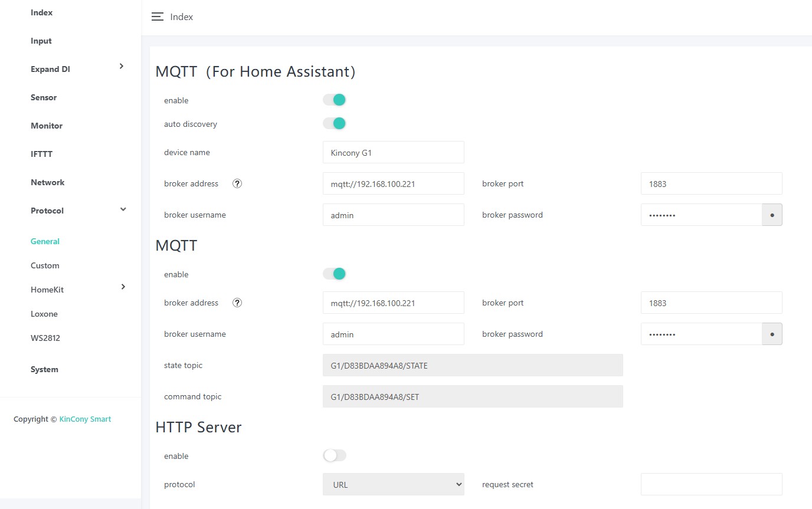Image resolution: width=812 pixels, height=509 pixels.
Task: Click the hamburger menu icon beside Index
Action: pos(157,17)
